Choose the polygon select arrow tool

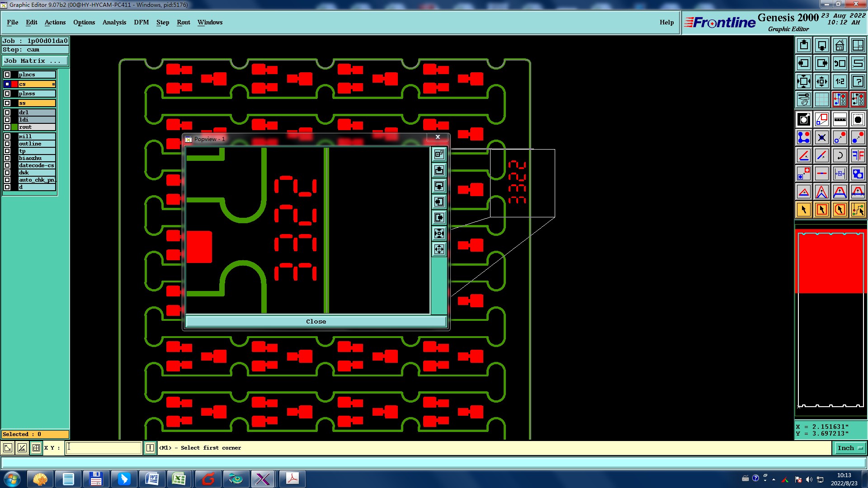tap(840, 210)
